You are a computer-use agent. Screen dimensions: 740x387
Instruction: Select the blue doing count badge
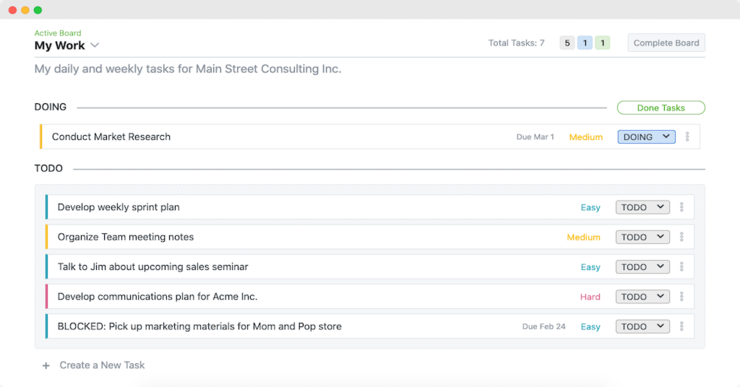click(x=585, y=43)
